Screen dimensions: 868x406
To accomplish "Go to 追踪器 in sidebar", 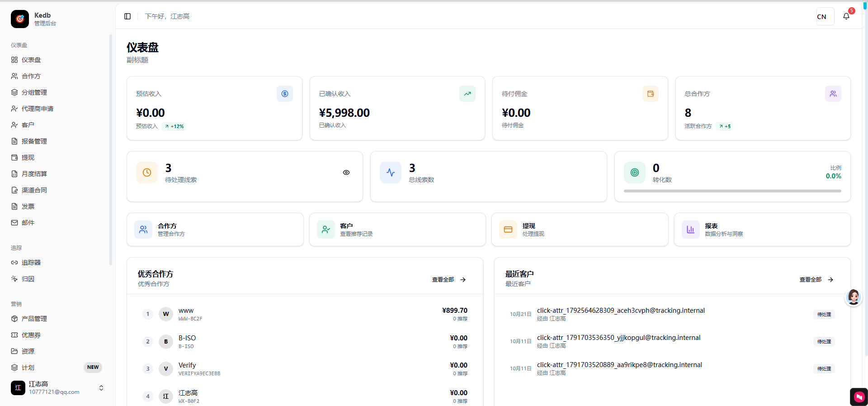I will pos(57,263).
